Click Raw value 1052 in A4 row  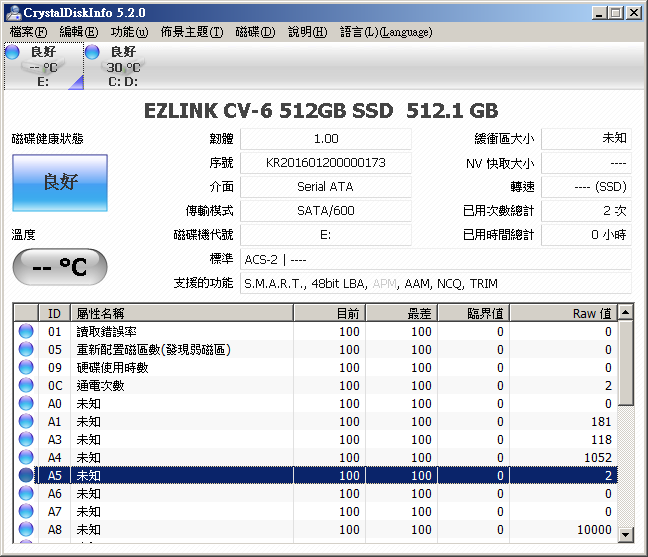598,457
